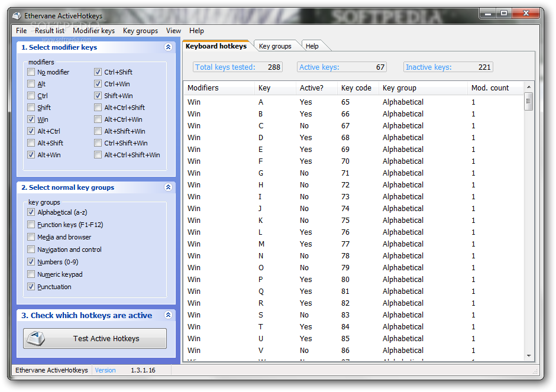Viewport: 556px width, 392px height.
Task: Check the Numeric keypad checkbox
Action: pos(31,274)
